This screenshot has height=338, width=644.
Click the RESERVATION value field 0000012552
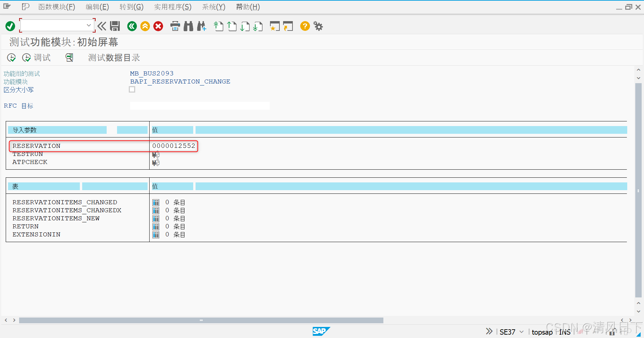click(174, 146)
